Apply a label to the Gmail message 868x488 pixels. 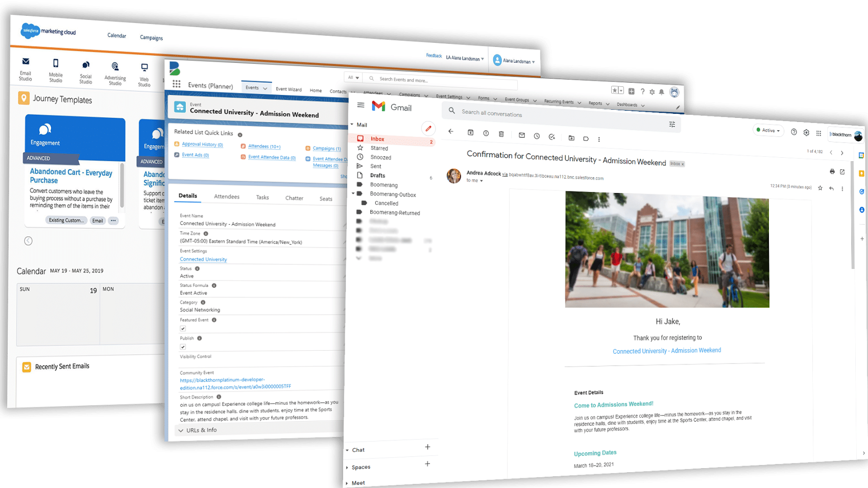586,138
